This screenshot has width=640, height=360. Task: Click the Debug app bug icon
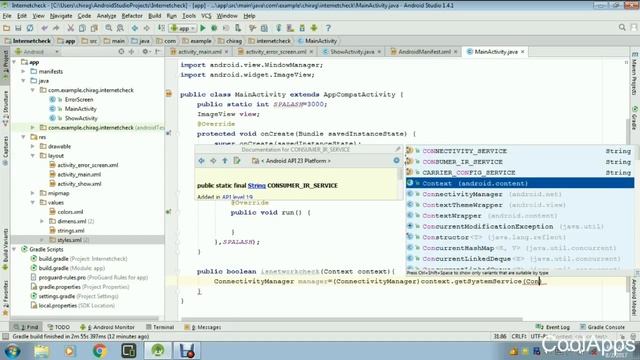click(x=214, y=28)
